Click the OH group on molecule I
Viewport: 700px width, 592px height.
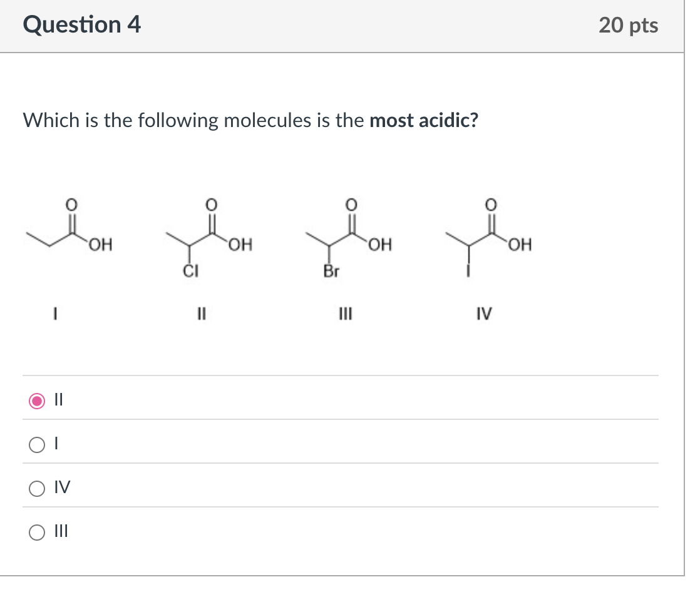(x=100, y=245)
